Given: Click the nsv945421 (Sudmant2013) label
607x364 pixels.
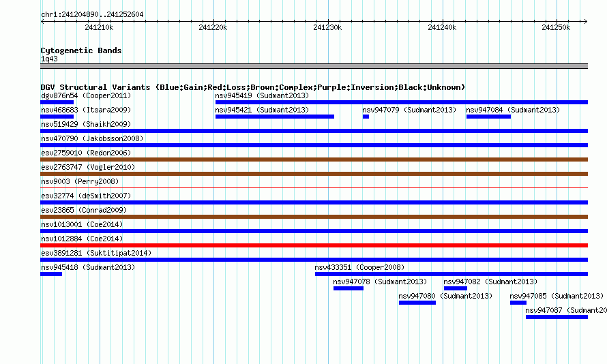Looking at the screenshot, I should (262, 110).
